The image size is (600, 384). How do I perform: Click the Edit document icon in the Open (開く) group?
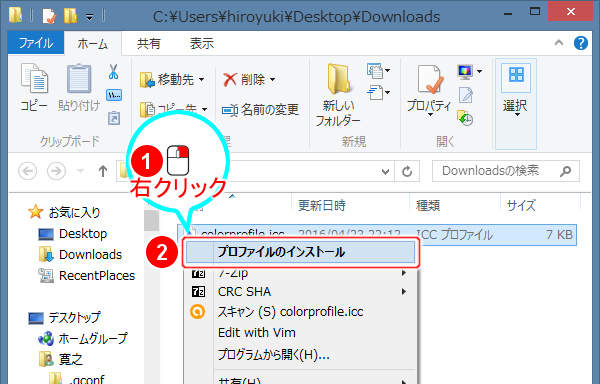pos(466,95)
